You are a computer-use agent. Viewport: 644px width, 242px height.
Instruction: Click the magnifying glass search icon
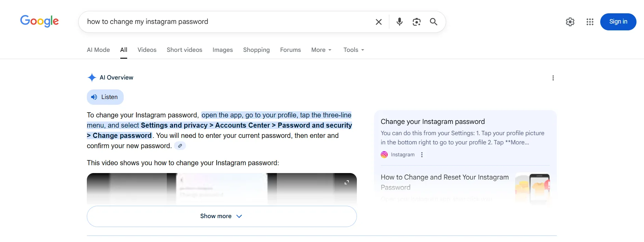pyautogui.click(x=433, y=22)
